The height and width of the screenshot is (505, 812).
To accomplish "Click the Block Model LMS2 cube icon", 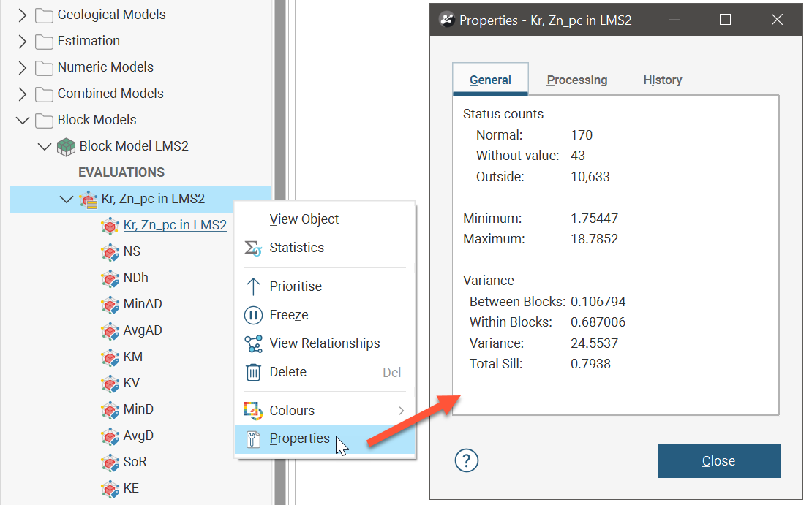I will pos(66,146).
